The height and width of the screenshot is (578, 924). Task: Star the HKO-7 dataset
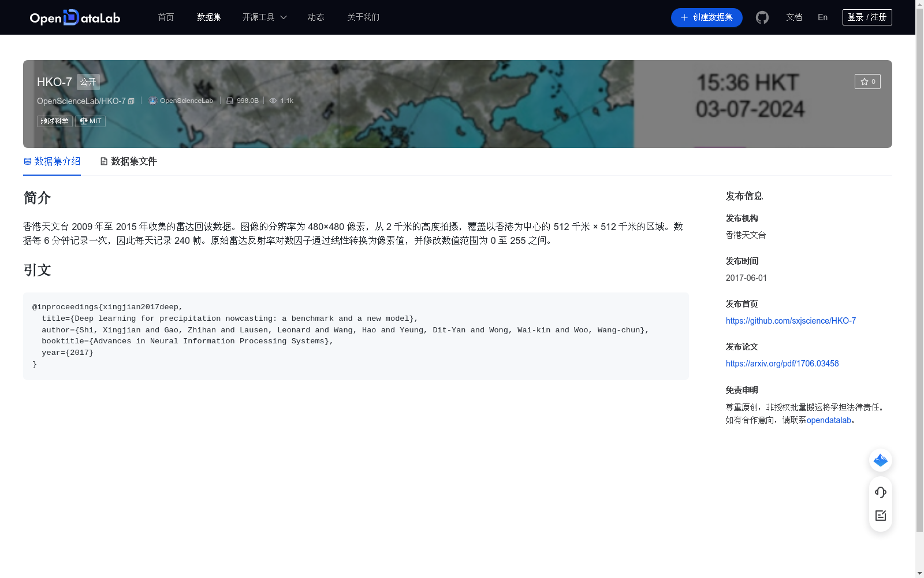point(867,81)
